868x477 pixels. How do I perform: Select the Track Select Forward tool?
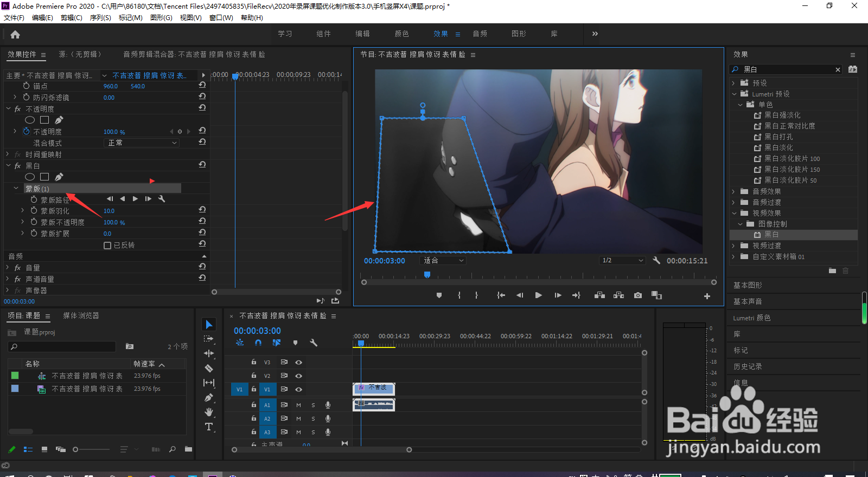coord(209,339)
